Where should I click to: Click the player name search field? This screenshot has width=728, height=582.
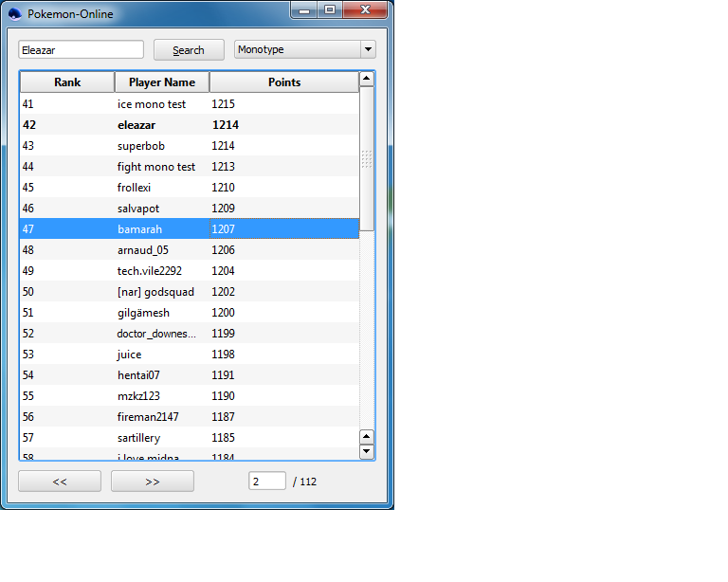tap(82, 49)
